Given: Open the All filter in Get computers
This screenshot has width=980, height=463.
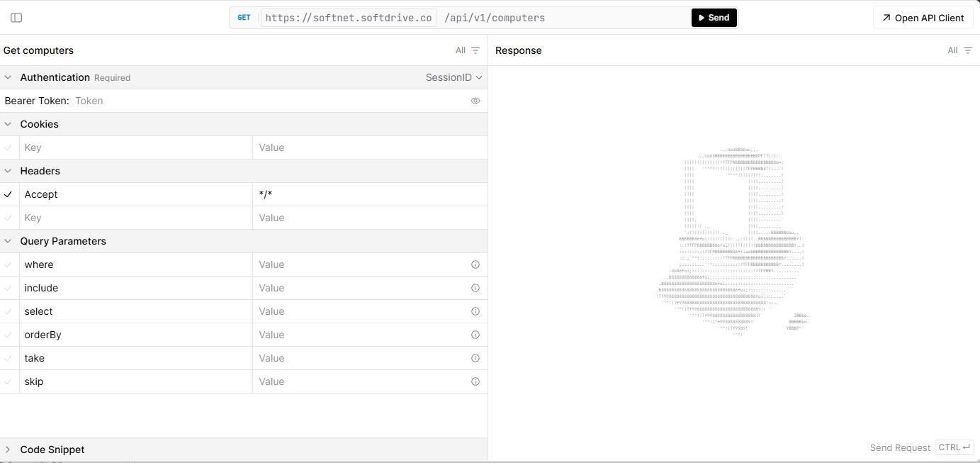Looking at the screenshot, I should (x=468, y=50).
